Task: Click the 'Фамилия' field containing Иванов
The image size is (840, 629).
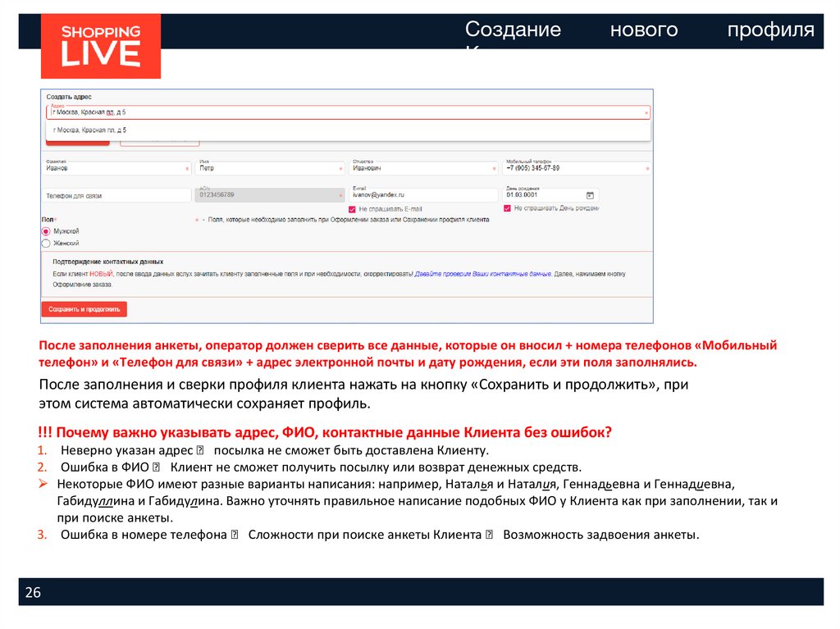Action: (116, 167)
